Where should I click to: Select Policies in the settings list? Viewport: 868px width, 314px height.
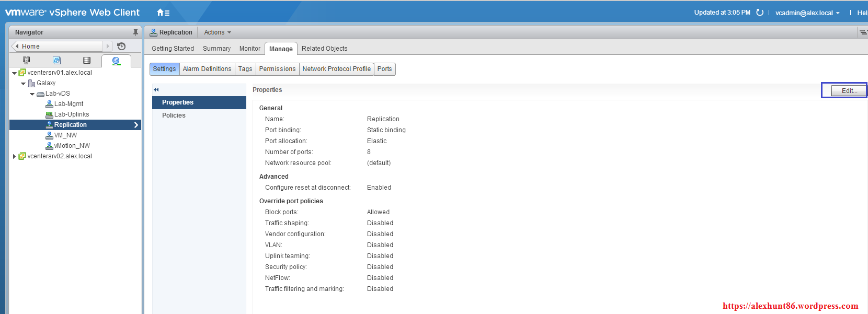point(174,115)
